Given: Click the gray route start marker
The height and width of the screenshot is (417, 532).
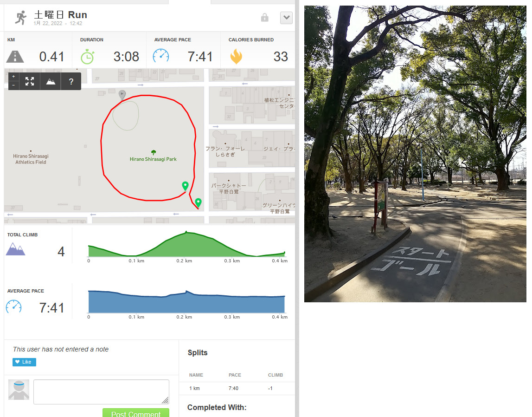Looking at the screenshot, I should (x=122, y=95).
